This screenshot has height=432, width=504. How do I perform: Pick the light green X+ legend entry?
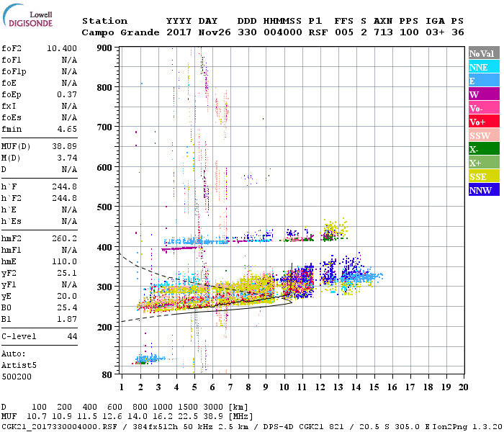[x=482, y=163]
